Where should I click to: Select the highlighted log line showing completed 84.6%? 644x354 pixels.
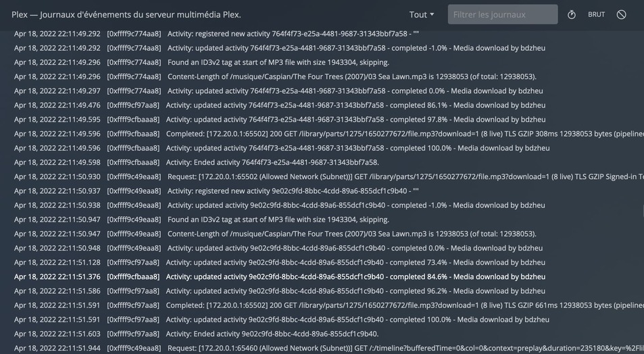(355, 276)
